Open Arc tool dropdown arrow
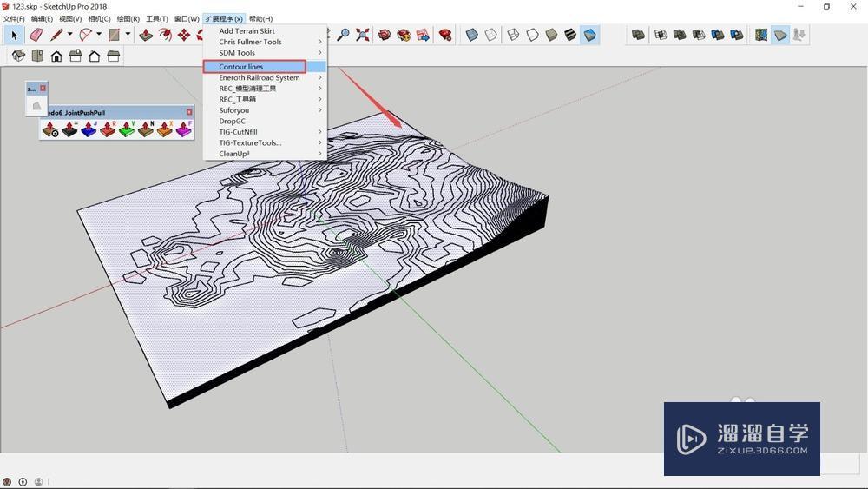Image resolution: width=868 pixels, height=489 pixels. [99, 35]
